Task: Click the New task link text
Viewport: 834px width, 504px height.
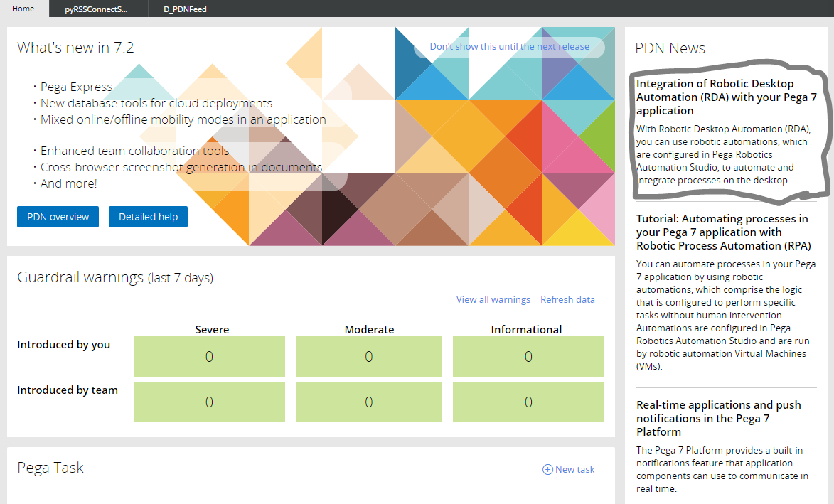Action: click(x=575, y=469)
